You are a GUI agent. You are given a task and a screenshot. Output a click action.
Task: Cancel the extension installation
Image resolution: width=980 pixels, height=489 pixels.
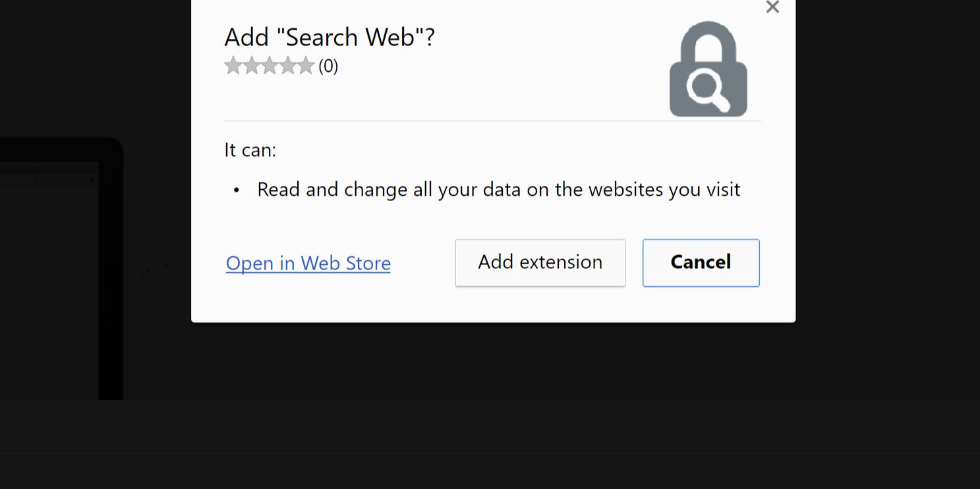pos(701,262)
